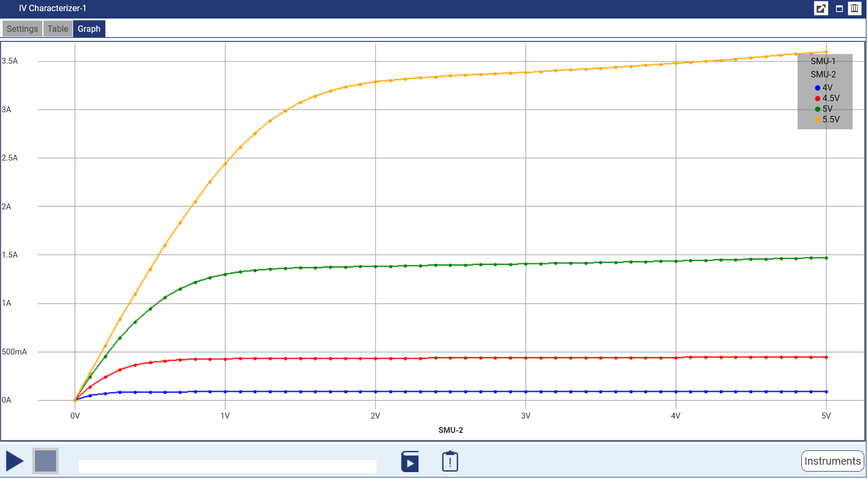Select the Graph tab
The image size is (868, 479).
click(89, 29)
